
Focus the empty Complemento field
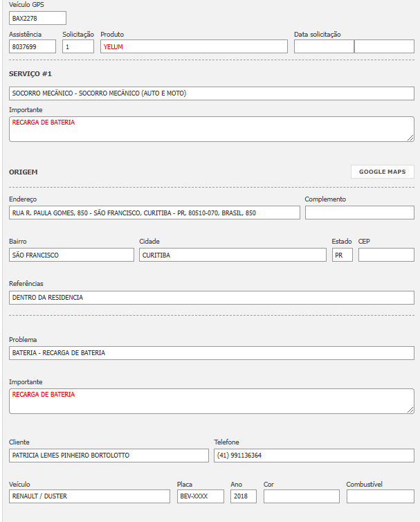[359, 213]
